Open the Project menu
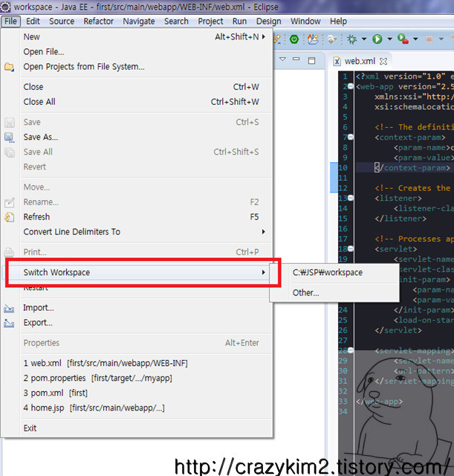The height and width of the screenshot is (476, 454). tap(210, 22)
